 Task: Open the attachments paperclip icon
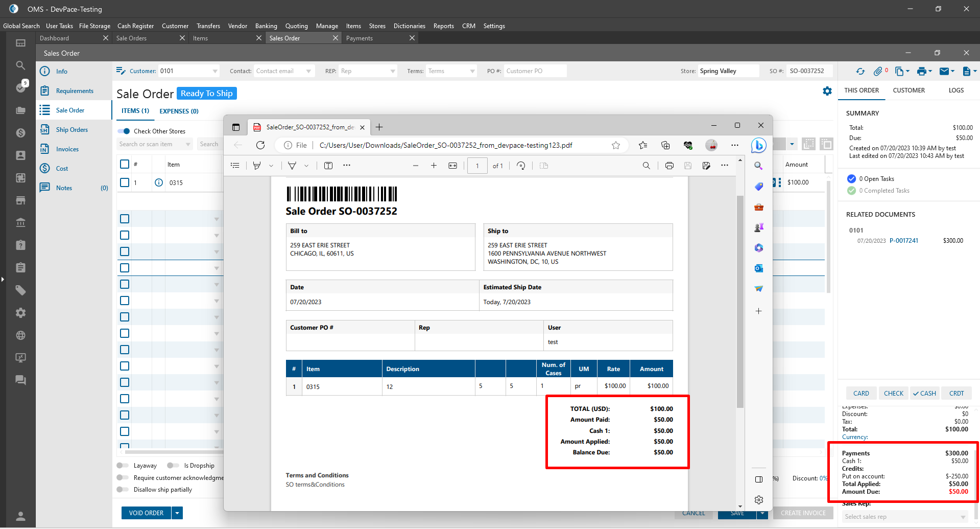click(878, 72)
